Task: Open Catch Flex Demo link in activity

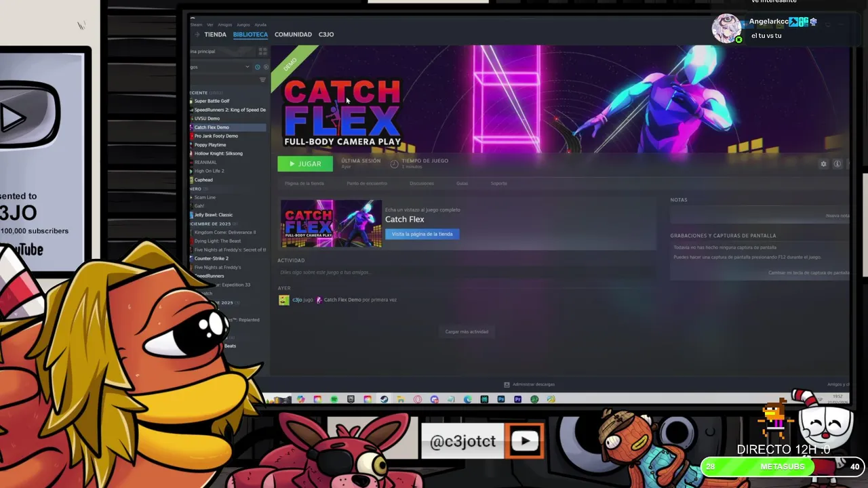Action: click(x=342, y=300)
